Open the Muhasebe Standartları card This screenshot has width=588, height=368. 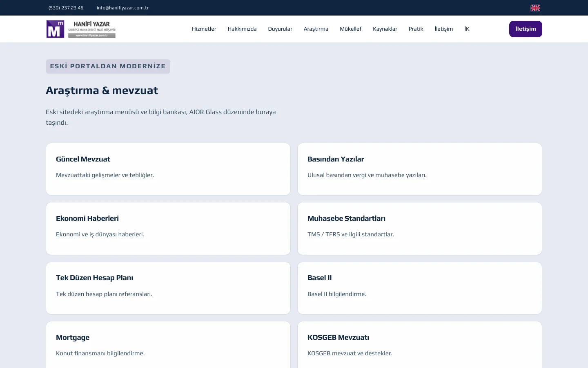(420, 229)
